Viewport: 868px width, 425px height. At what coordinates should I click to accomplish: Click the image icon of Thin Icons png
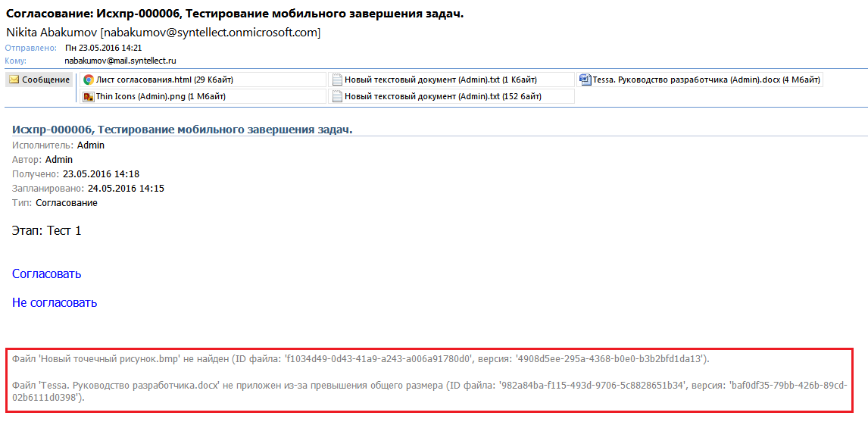(88, 96)
